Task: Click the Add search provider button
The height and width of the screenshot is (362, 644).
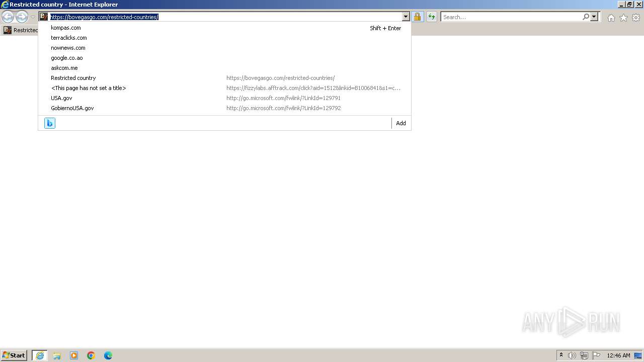Action: (x=401, y=123)
